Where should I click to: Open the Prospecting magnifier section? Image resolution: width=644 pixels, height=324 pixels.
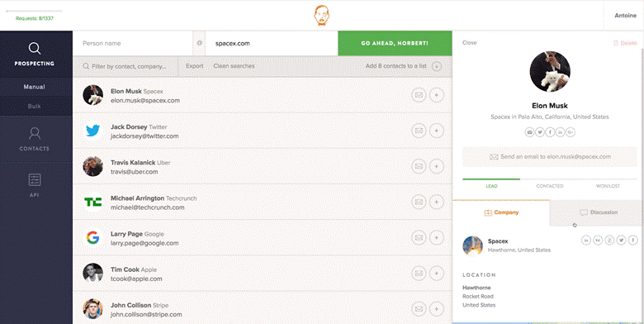(35, 55)
